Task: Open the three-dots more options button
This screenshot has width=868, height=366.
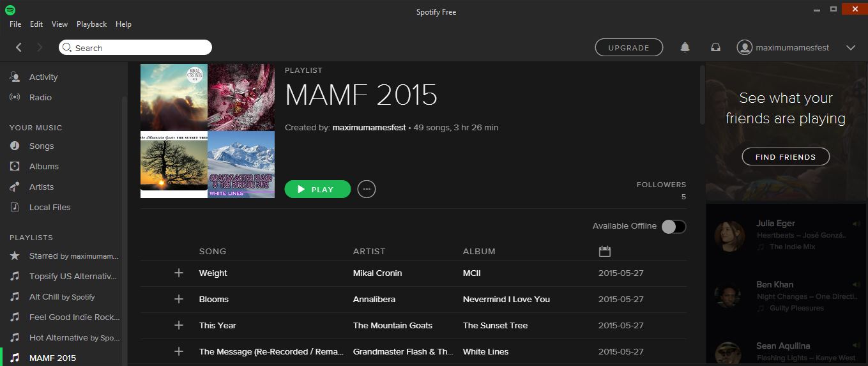Action: tap(366, 190)
